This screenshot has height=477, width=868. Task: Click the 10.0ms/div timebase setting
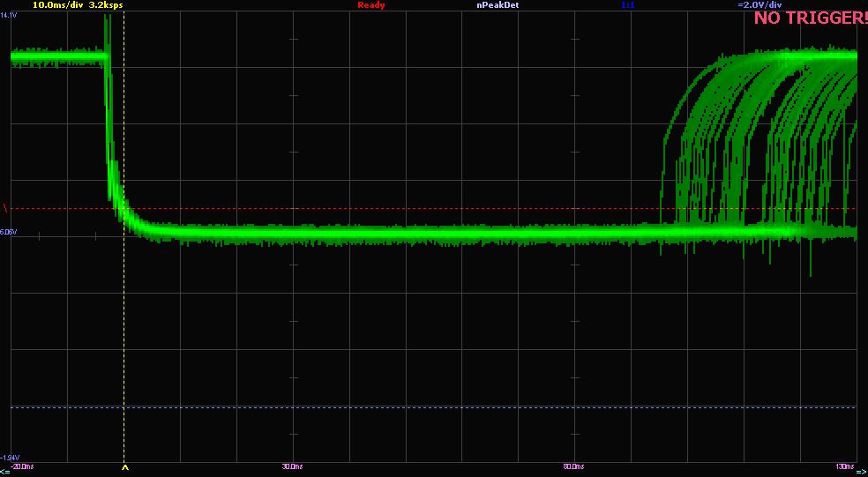pos(58,5)
